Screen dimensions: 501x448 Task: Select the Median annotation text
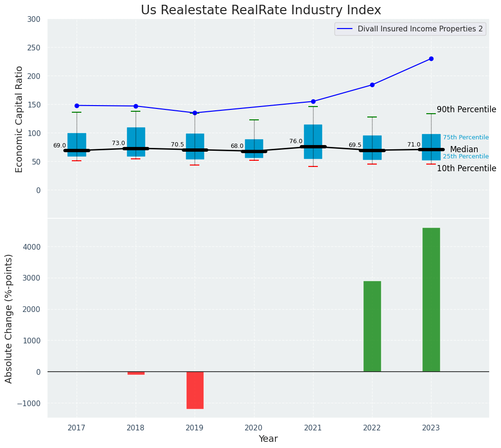click(x=464, y=150)
